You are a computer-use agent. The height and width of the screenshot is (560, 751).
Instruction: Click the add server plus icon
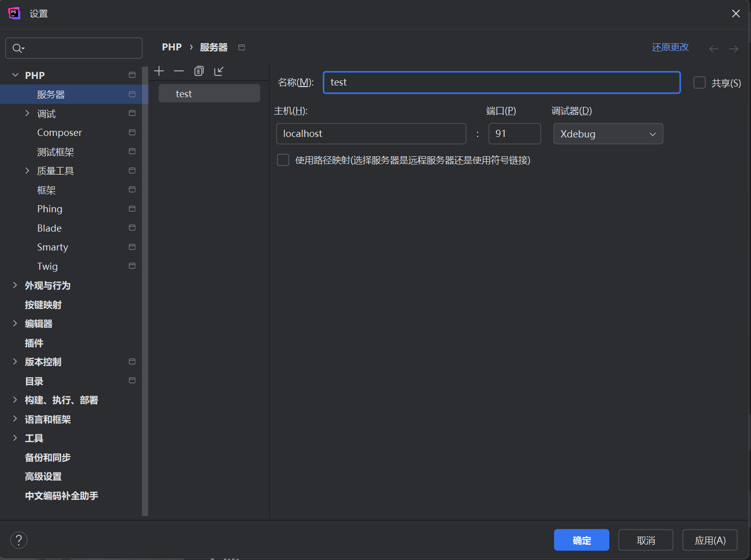click(159, 71)
